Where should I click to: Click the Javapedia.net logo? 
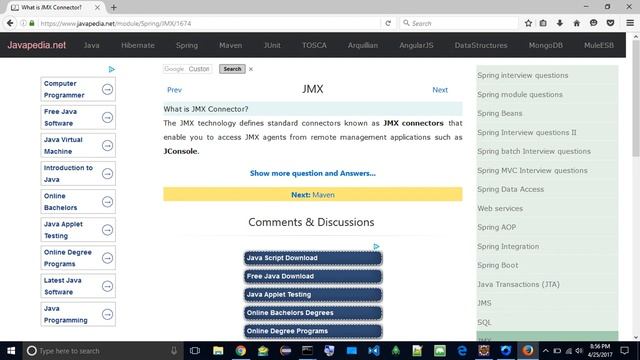[37, 45]
